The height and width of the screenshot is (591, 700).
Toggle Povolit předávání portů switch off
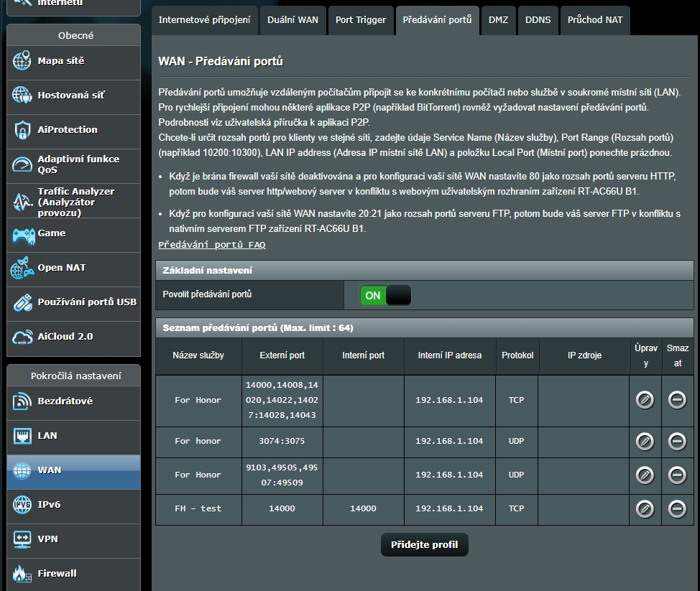click(x=386, y=295)
